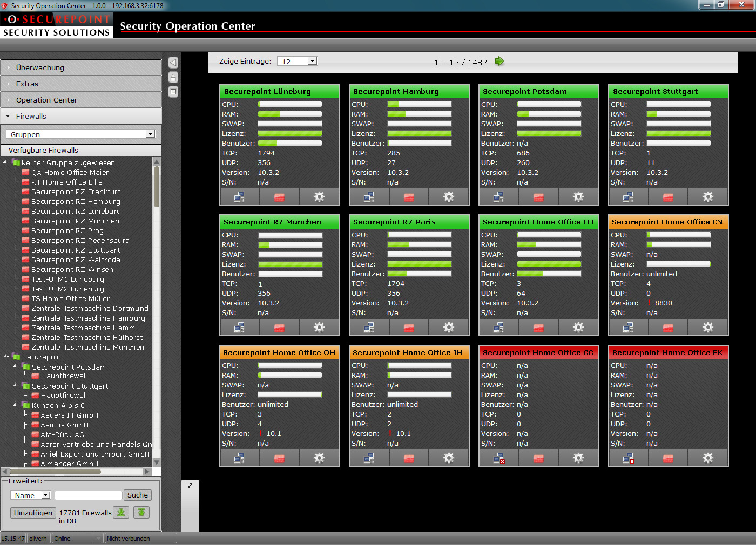The width and height of the screenshot is (756, 545).
Task: Click the Suche button
Action: pos(138,495)
